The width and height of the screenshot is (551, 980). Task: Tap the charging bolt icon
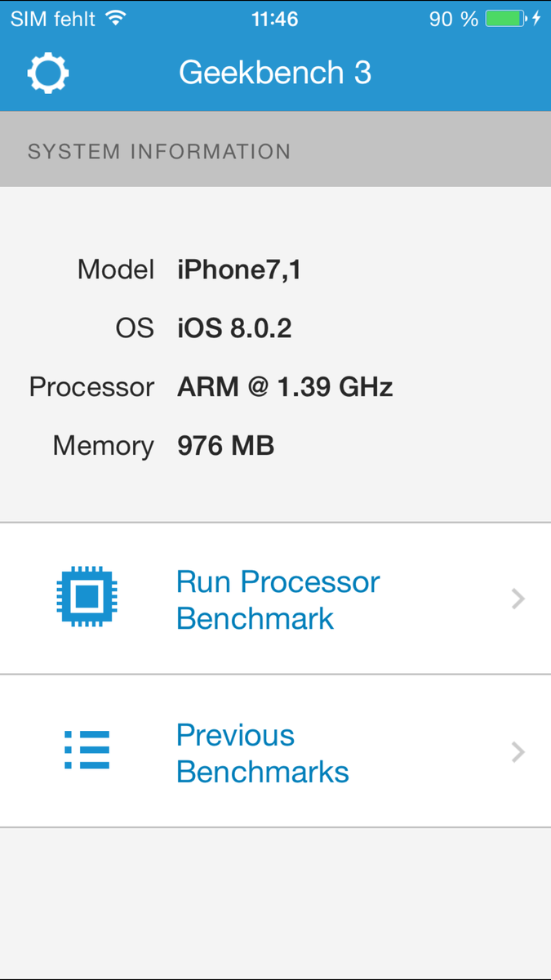(536, 18)
